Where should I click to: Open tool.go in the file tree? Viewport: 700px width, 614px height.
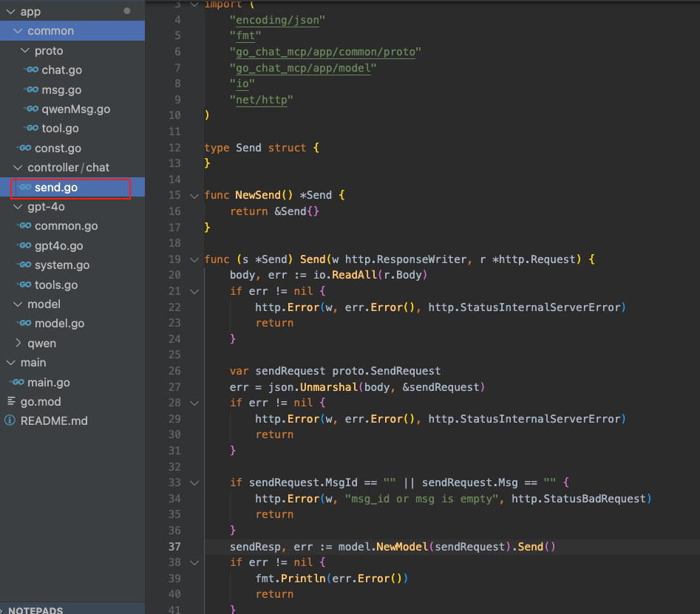tap(60, 129)
